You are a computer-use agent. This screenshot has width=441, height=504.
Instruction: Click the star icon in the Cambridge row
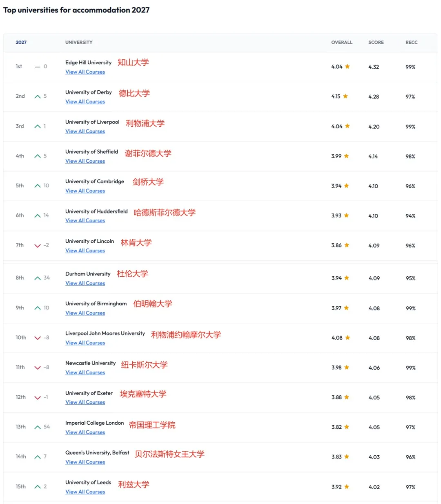[x=347, y=186]
